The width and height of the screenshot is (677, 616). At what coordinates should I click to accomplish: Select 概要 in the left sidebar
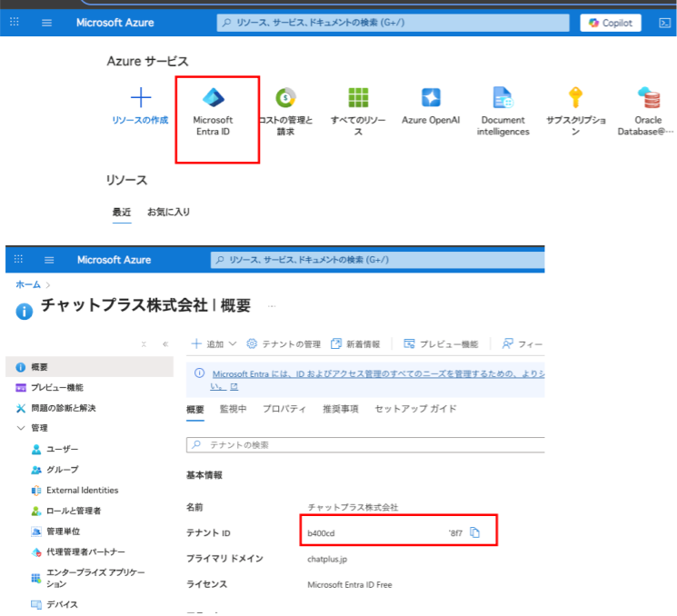pyautogui.click(x=89, y=367)
